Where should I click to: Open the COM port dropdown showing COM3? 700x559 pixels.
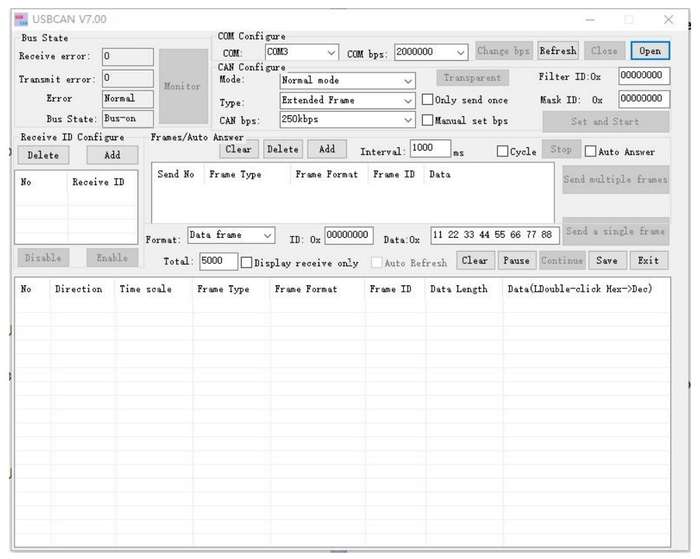(x=302, y=52)
